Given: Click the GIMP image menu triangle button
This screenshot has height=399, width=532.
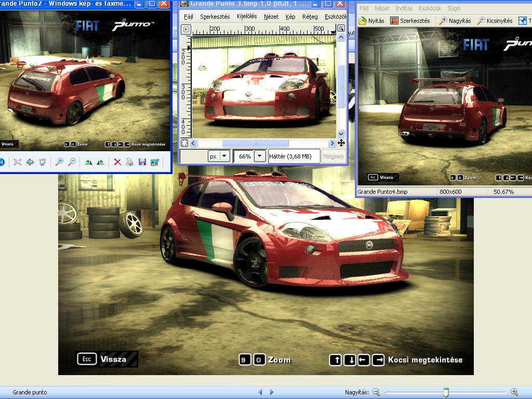Looking at the screenshot, I should click(186, 29).
